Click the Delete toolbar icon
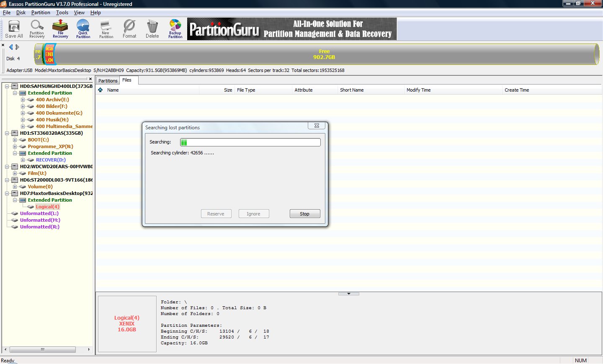The width and height of the screenshot is (603, 364). [152, 29]
